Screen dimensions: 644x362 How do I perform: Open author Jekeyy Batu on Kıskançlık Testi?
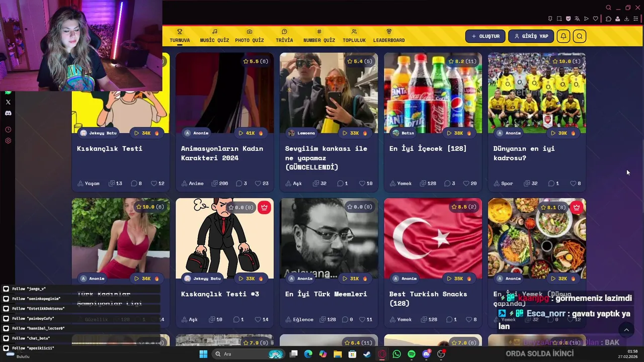tap(99, 133)
